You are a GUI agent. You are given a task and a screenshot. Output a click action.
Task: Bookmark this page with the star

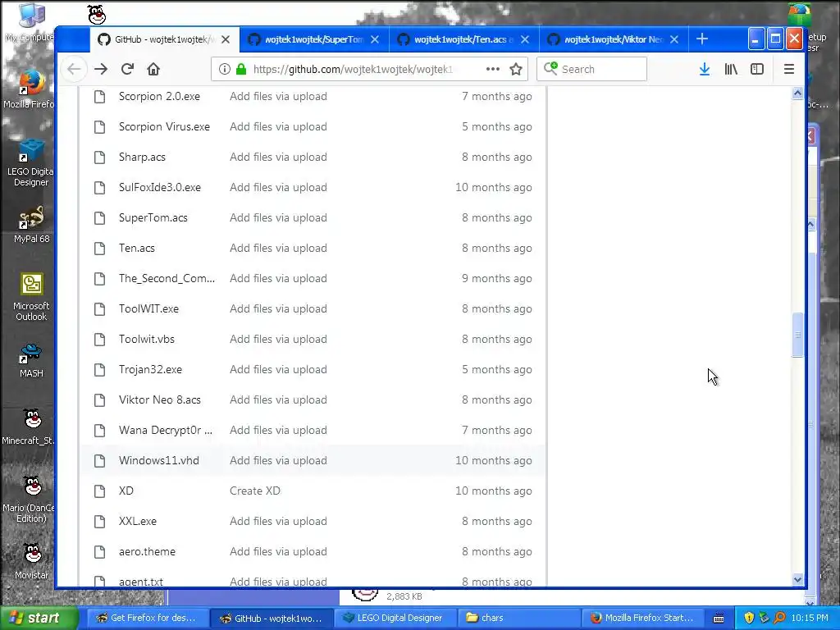516,69
